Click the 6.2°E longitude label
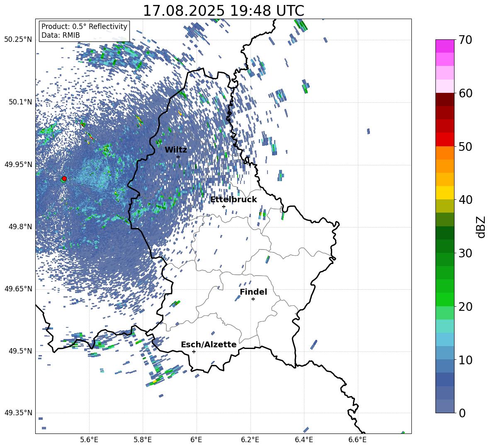This screenshot has width=491, height=448. click(250, 440)
